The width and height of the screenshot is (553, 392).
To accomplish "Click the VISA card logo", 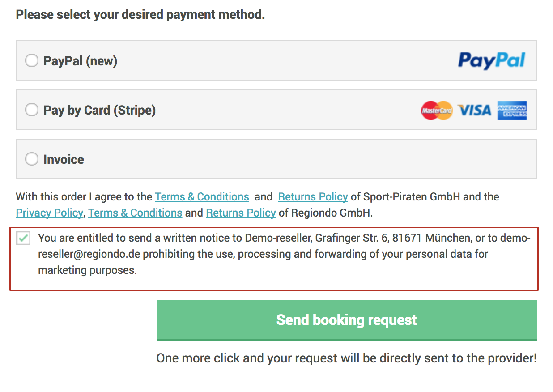I will 475,110.
